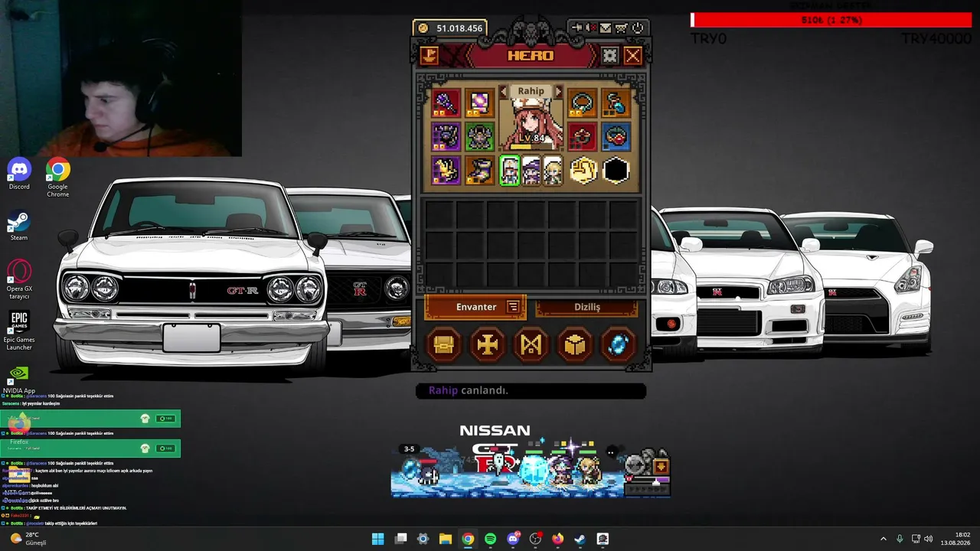Viewport: 980px width, 551px height.
Task: Open the NVIDIA App desktop shortcut
Action: (x=19, y=379)
